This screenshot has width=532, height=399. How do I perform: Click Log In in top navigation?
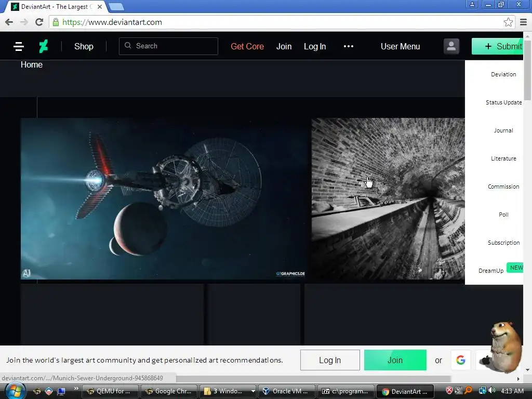[x=314, y=46]
